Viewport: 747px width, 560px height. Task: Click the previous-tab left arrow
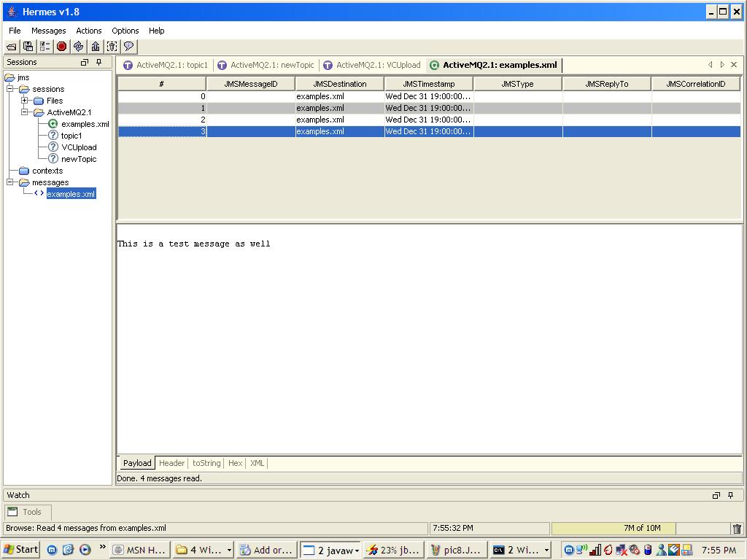(711, 65)
